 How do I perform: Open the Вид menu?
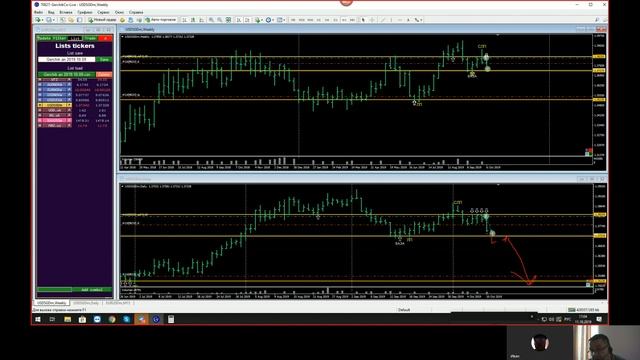pyautogui.click(x=51, y=12)
